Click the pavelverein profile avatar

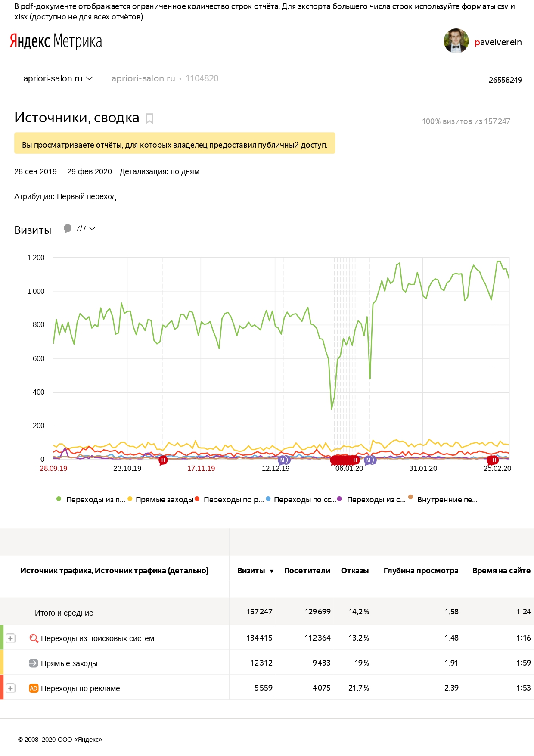click(456, 41)
